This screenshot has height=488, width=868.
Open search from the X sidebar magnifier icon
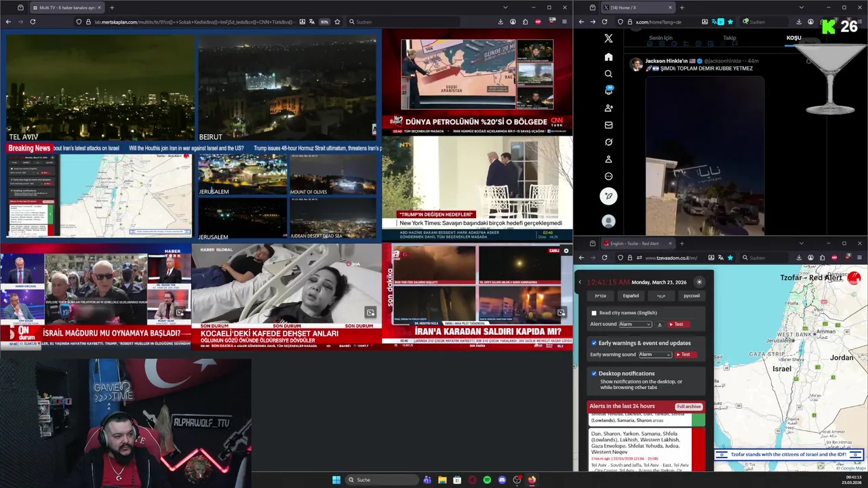pyautogui.click(x=608, y=74)
